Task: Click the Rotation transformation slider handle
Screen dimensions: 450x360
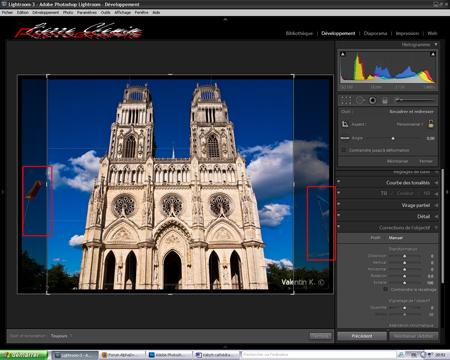Action: pos(405,276)
